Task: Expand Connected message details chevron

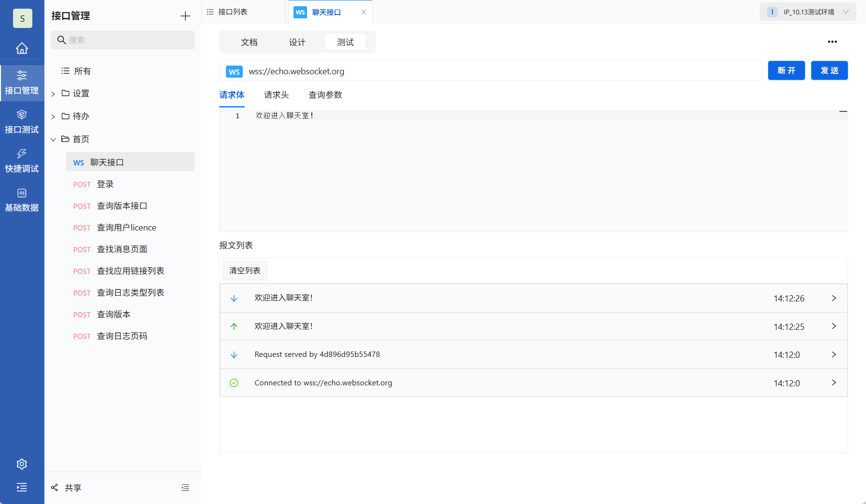Action: 834,383
